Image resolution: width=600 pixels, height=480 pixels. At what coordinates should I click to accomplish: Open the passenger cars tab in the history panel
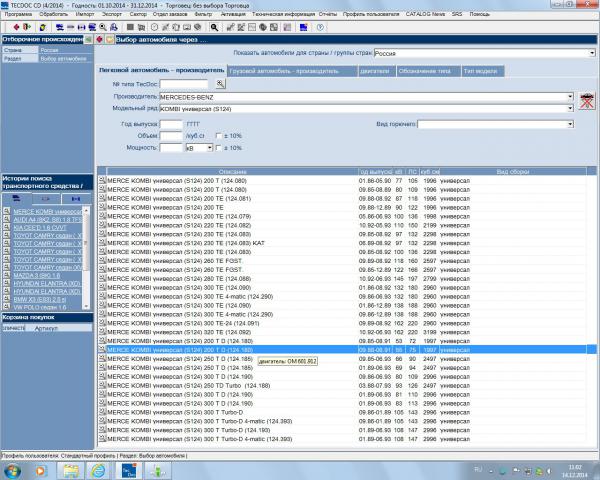click(16, 199)
